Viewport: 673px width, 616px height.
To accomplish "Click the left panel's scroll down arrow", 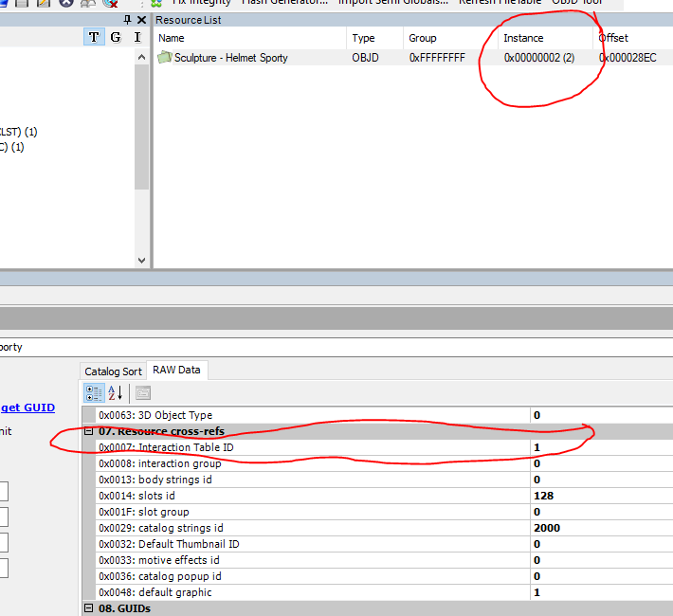I will click(142, 260).
